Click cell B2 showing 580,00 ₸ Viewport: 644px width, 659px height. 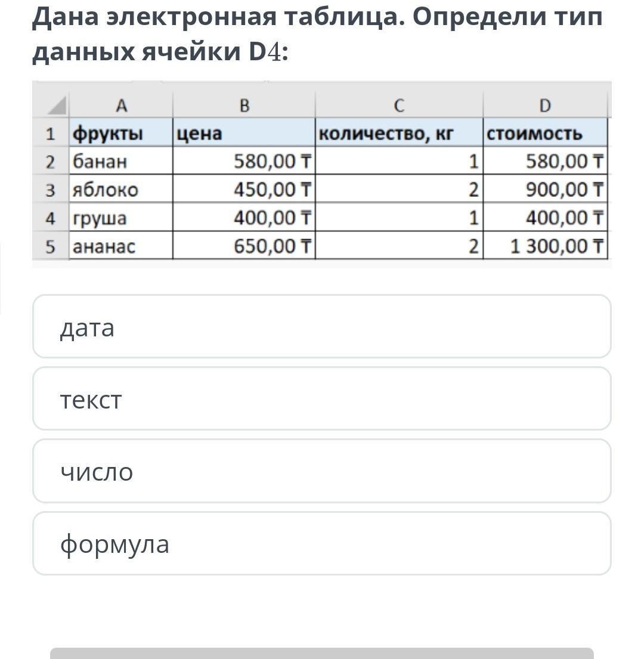tap(244, 160)
